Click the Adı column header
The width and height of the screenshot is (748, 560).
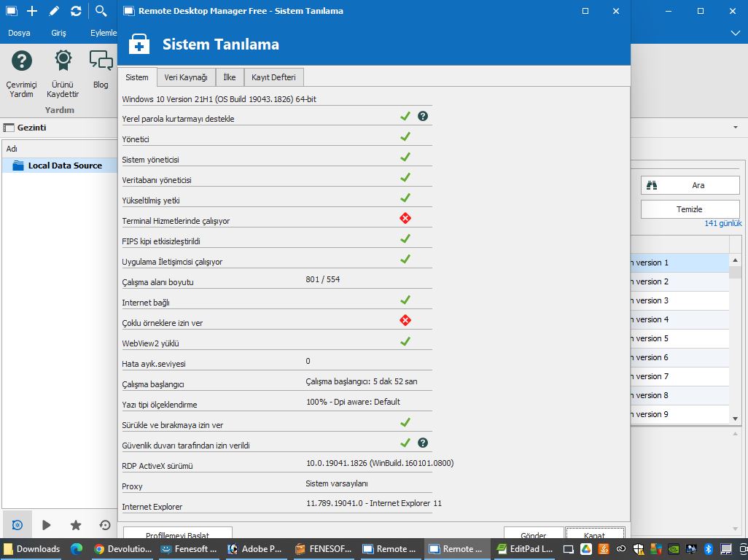[59, 149]
